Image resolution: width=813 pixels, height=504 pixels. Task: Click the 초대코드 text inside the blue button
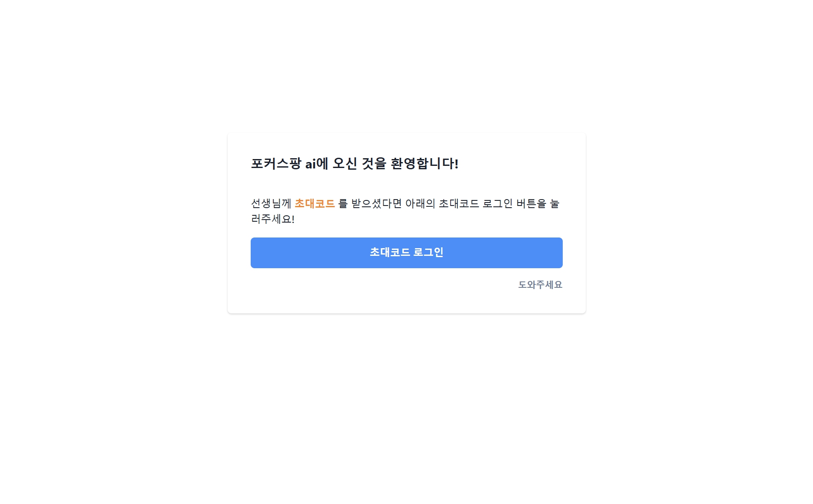(x=390, y=252)
